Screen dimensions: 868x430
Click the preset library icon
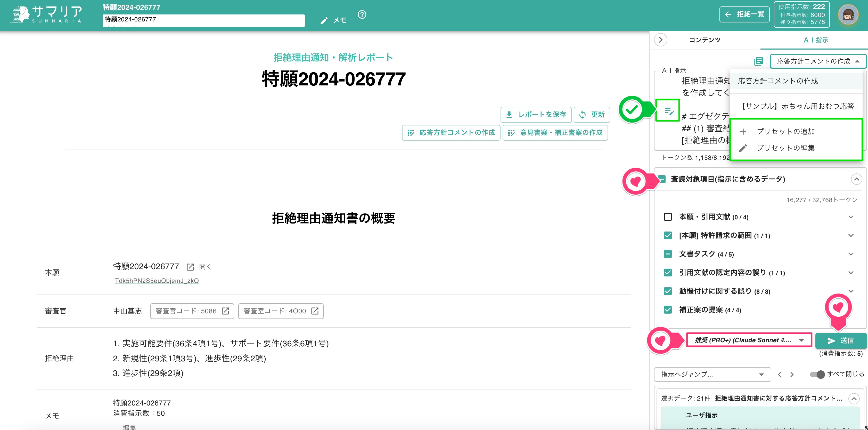pos(758,61)
